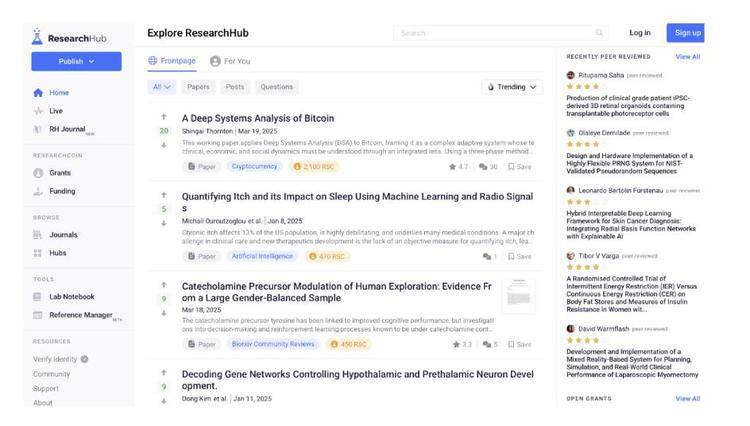
Task: Click the Log in button
Action: coord(640,33)
